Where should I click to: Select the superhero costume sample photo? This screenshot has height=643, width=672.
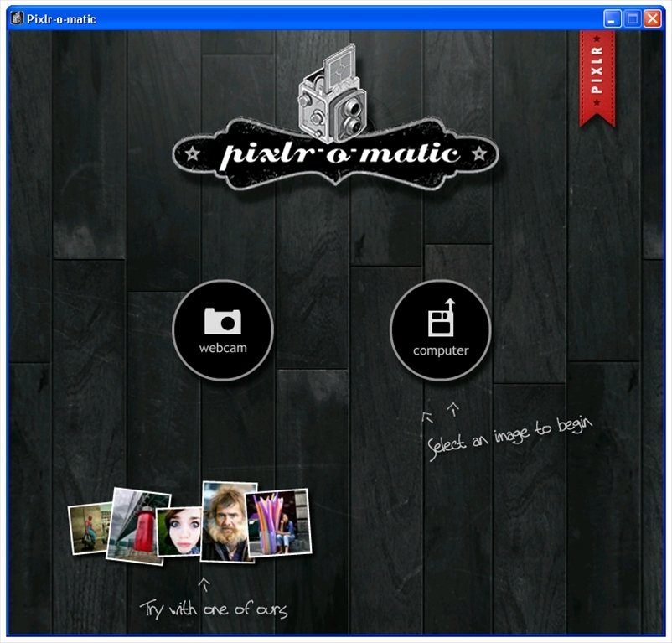pyautogui.click(x=90, y=528)
